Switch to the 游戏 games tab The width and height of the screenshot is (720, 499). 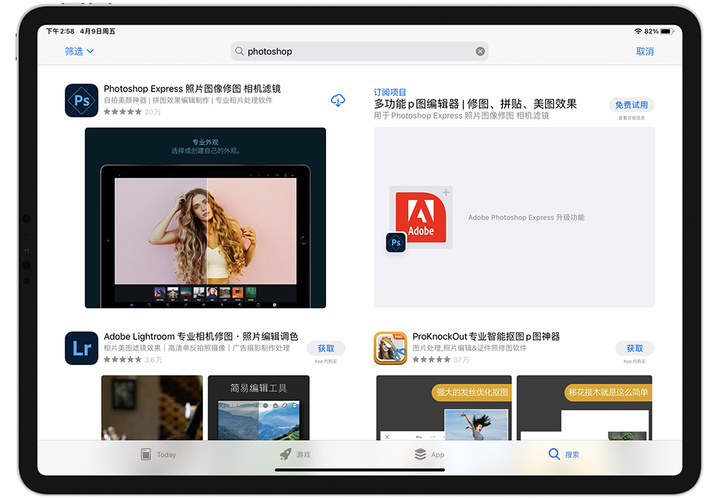295,454
